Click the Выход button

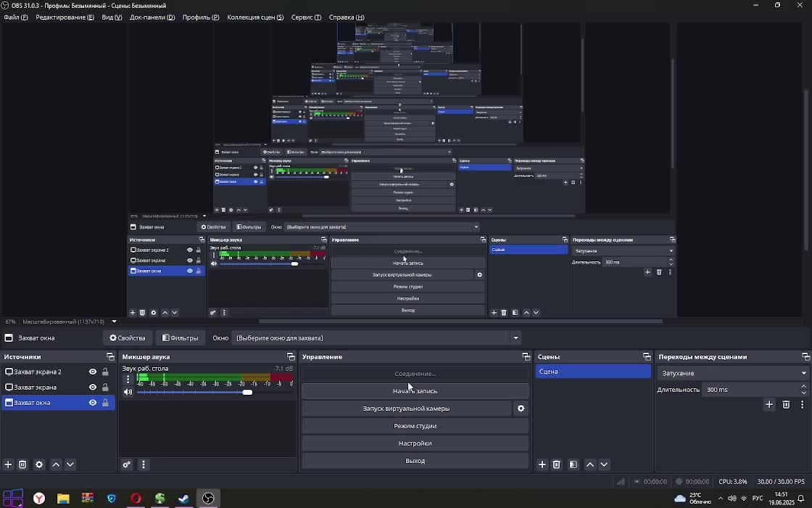415,460
